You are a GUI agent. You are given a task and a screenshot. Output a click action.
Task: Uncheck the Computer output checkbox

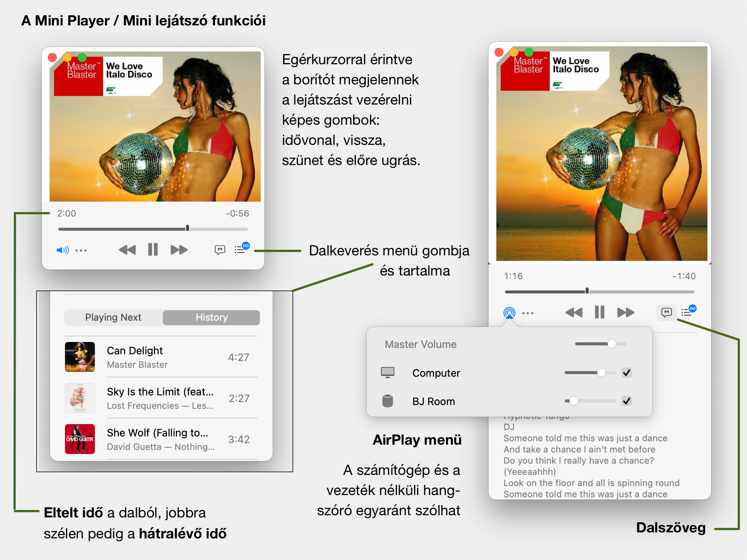pos(627,373)
